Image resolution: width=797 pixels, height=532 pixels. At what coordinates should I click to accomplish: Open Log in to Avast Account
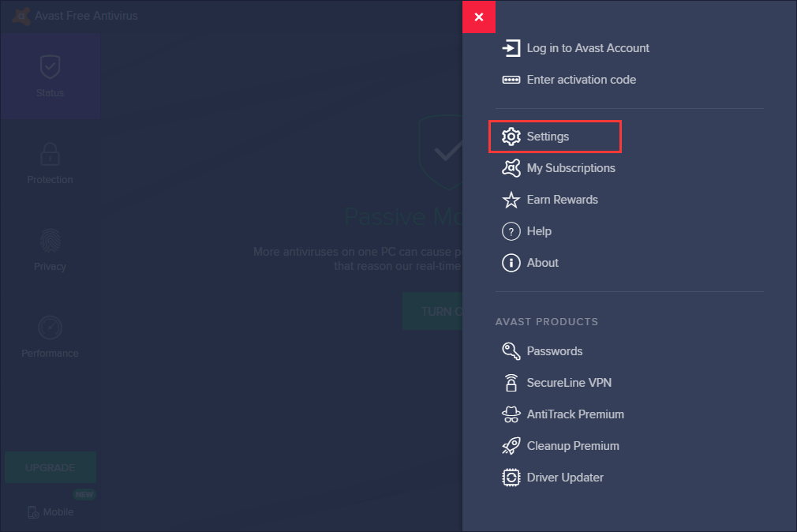click(588, 48)
